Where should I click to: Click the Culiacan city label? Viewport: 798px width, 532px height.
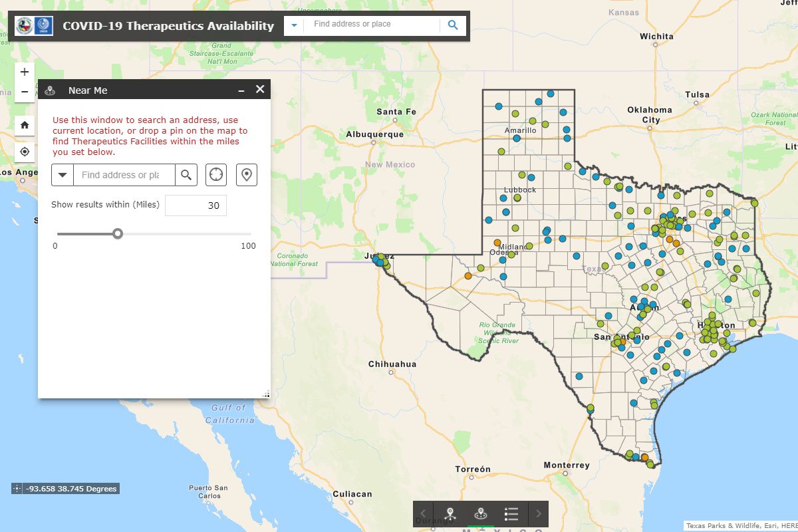352,493
